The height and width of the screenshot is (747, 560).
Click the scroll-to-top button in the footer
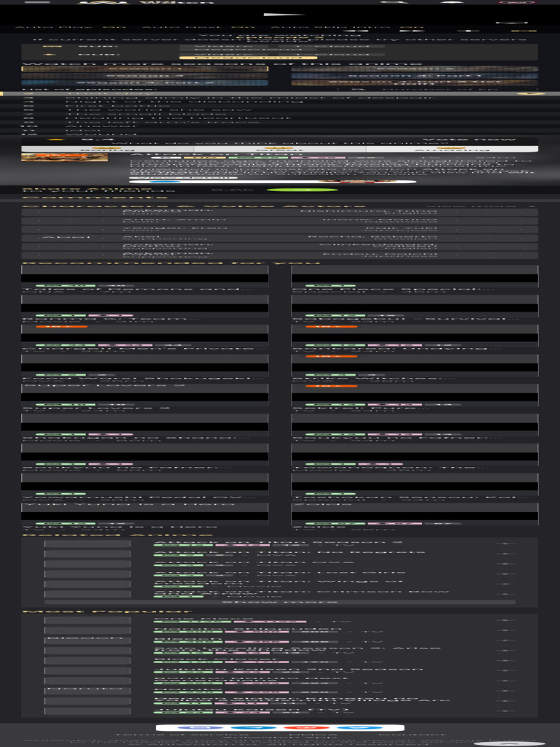tap(508, 743)
